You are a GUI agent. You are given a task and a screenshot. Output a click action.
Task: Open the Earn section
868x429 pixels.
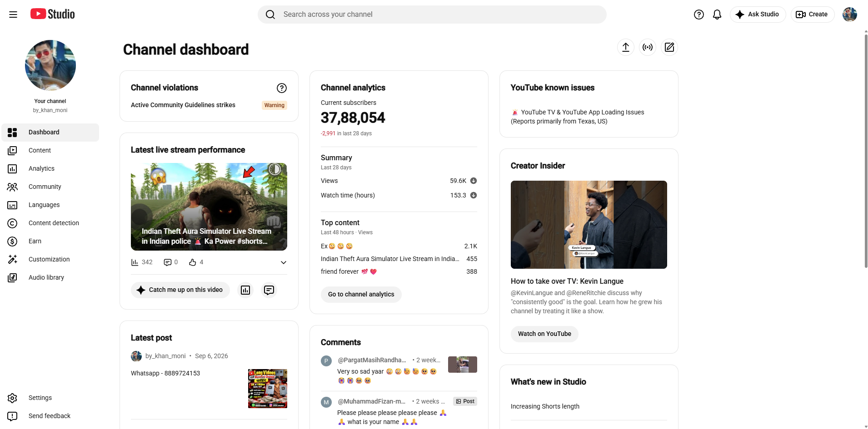(x=50, y=242)
